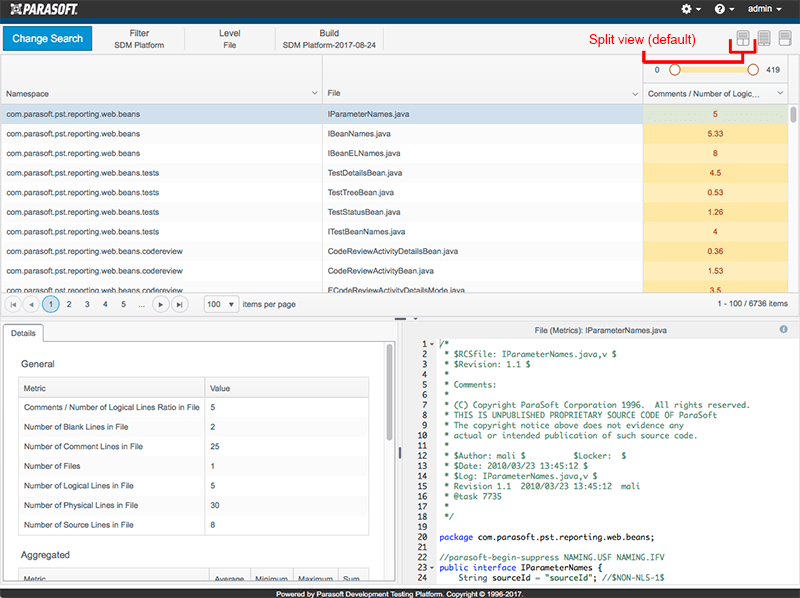Click the info icon for File Metrics
This screenshot has width=800, height=598.
(783, 330)
